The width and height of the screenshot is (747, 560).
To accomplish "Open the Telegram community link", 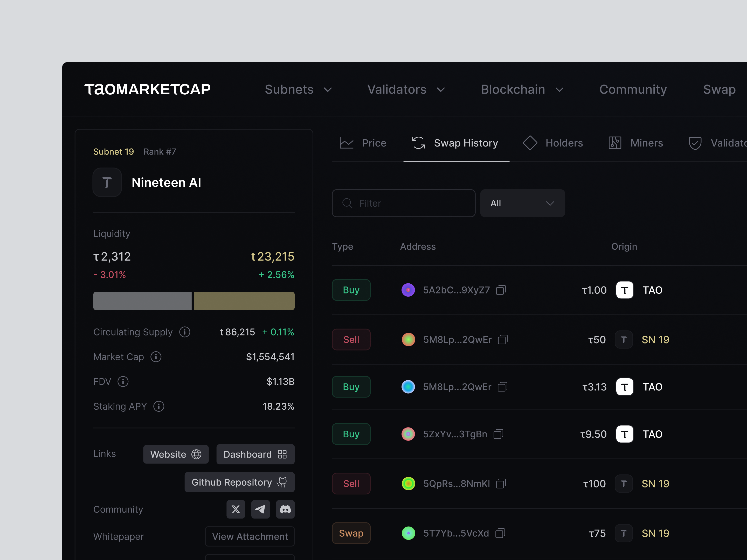I will pyautogui.click(x=260, y=509).
